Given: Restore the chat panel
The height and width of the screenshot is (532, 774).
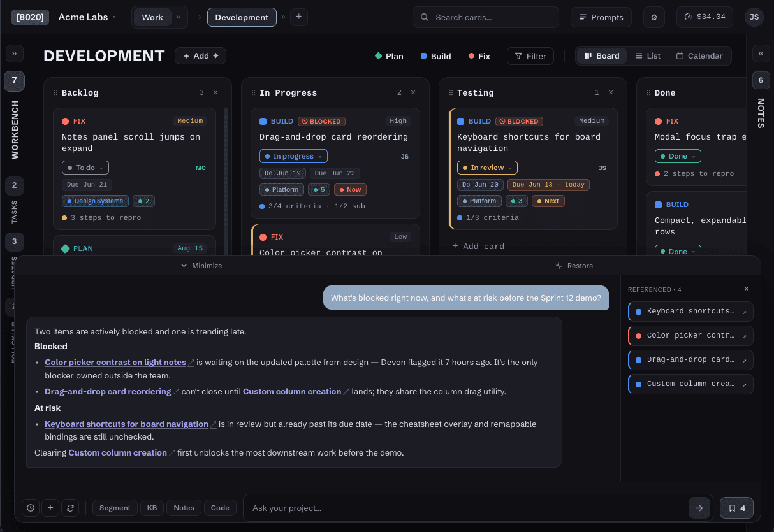Looking at the screenshot, I should pos(574,266).
